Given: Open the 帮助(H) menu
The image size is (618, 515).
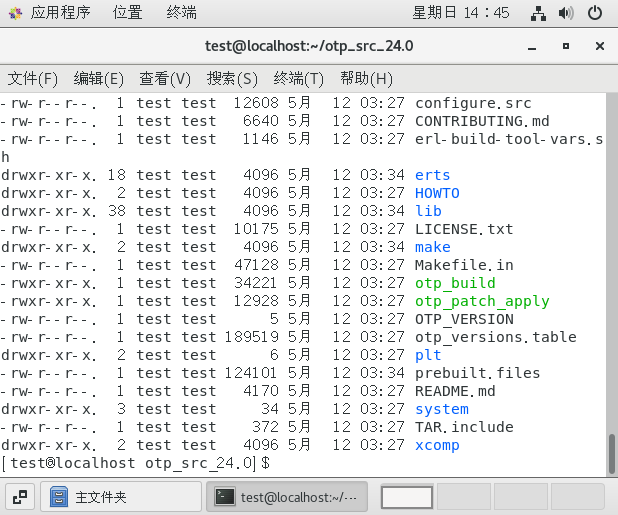Looking at the screenshot, I should [367, 79].
